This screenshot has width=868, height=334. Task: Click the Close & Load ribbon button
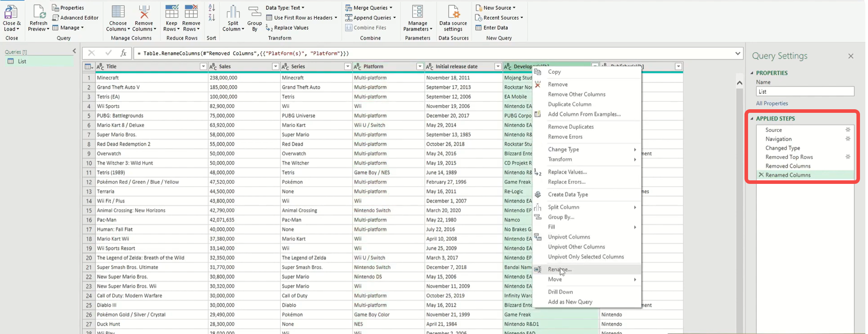click(x=12, y=18)
